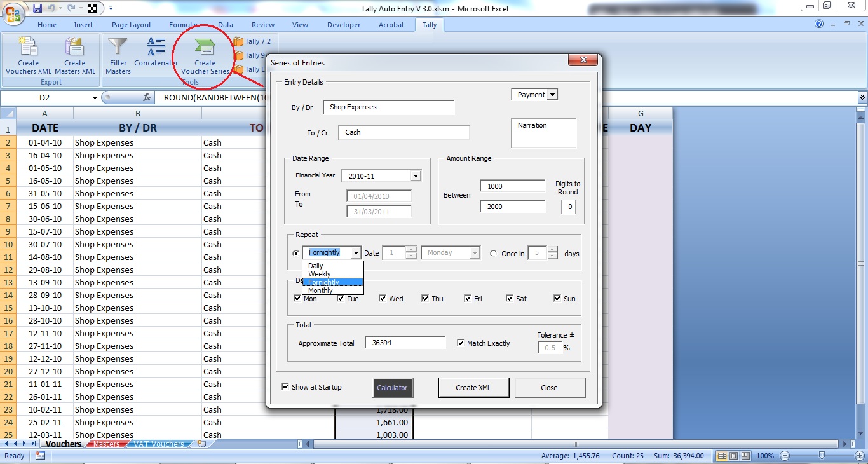Click the macro record icon in status bar
This screenshot has height=464, width=868.
coord(40,456)
